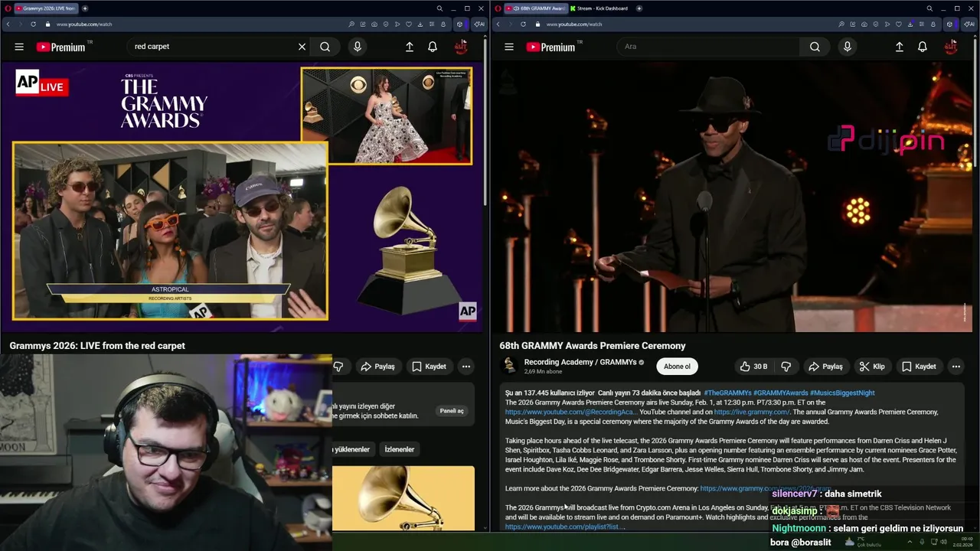Start voice search in right YouTube window

click(847, 47)
